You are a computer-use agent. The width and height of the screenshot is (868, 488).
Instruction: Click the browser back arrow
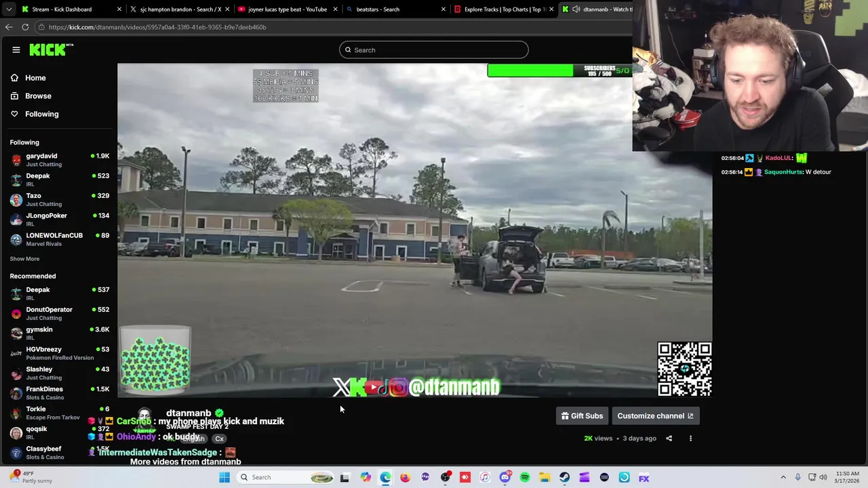(x=9, y=27)
